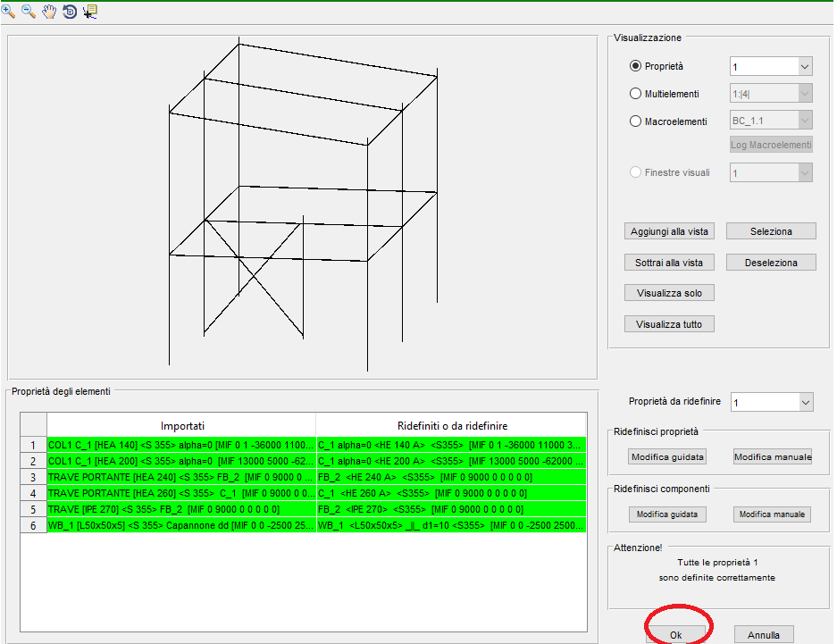
Task: Select imported cell COL1 C_1 [HEA 200]
Action: tap(181, 461)
